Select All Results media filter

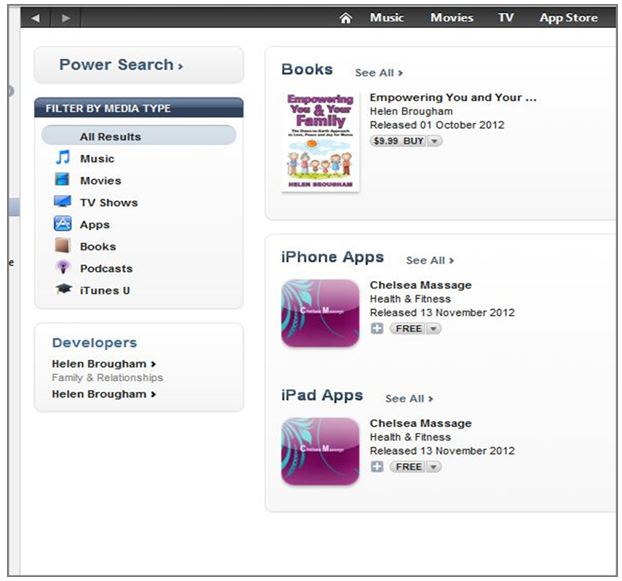139,136
